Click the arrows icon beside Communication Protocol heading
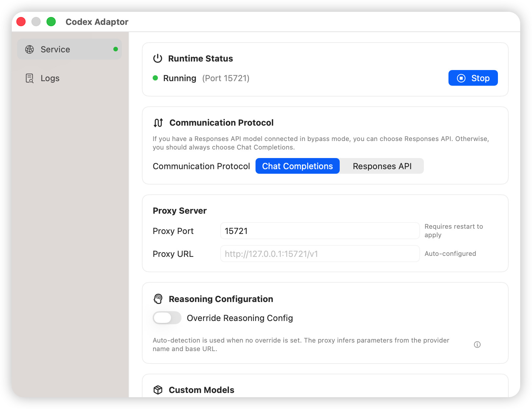Viewport: 532px width, 409px height. click(158, 123)
